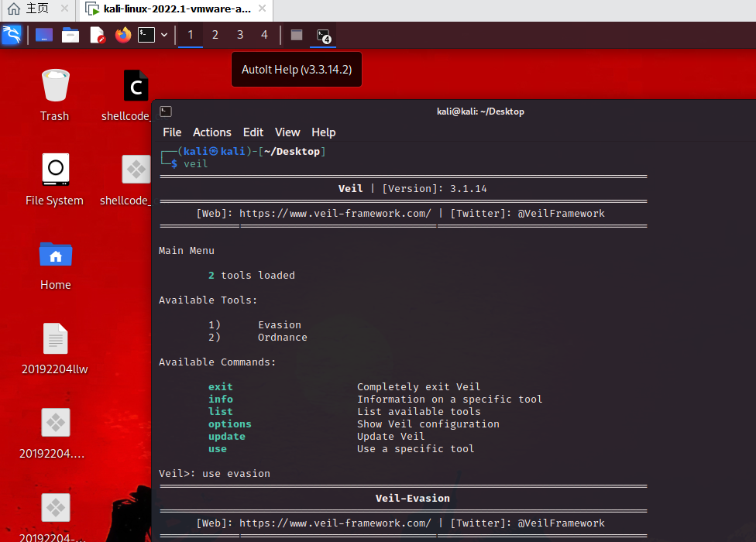Click the terminal taskbar button with badge 4
756x542 pixels.
323,36
